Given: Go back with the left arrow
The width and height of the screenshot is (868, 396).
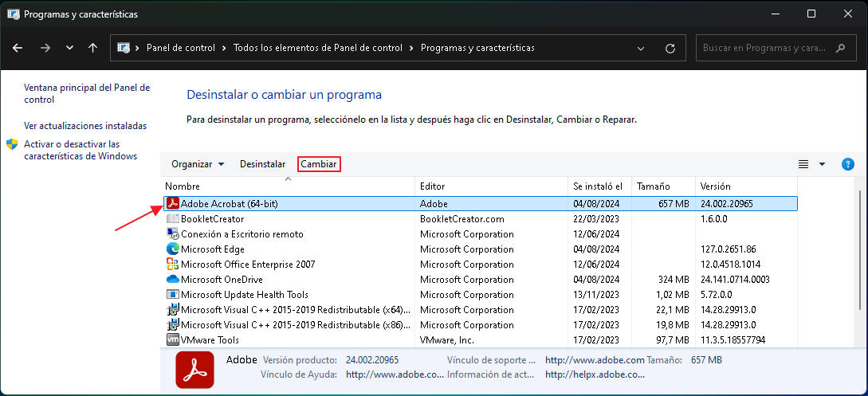Looking at the screenshot, I should 18,48.
